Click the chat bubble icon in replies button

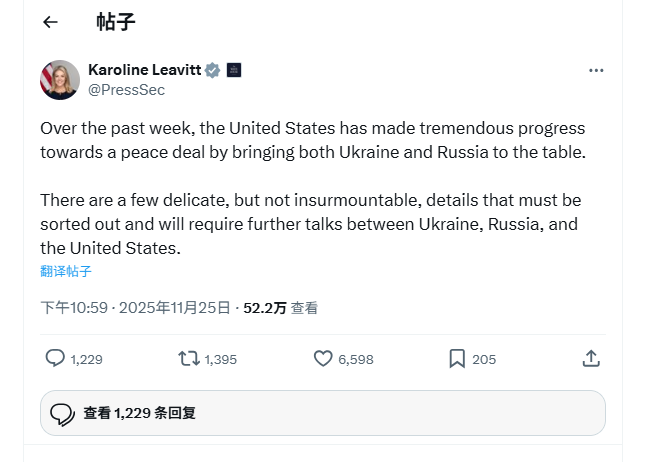coord(62,413)
